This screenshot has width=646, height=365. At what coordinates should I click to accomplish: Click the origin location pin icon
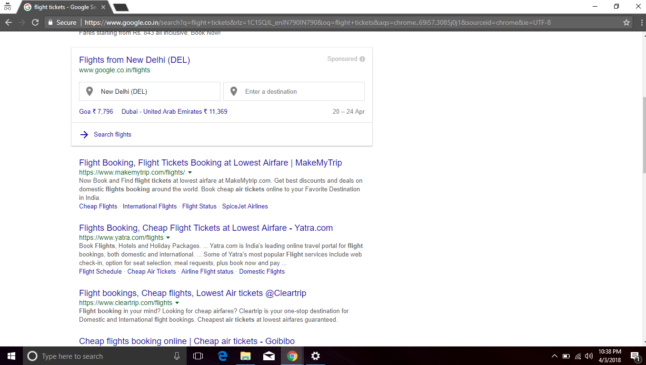89,91
